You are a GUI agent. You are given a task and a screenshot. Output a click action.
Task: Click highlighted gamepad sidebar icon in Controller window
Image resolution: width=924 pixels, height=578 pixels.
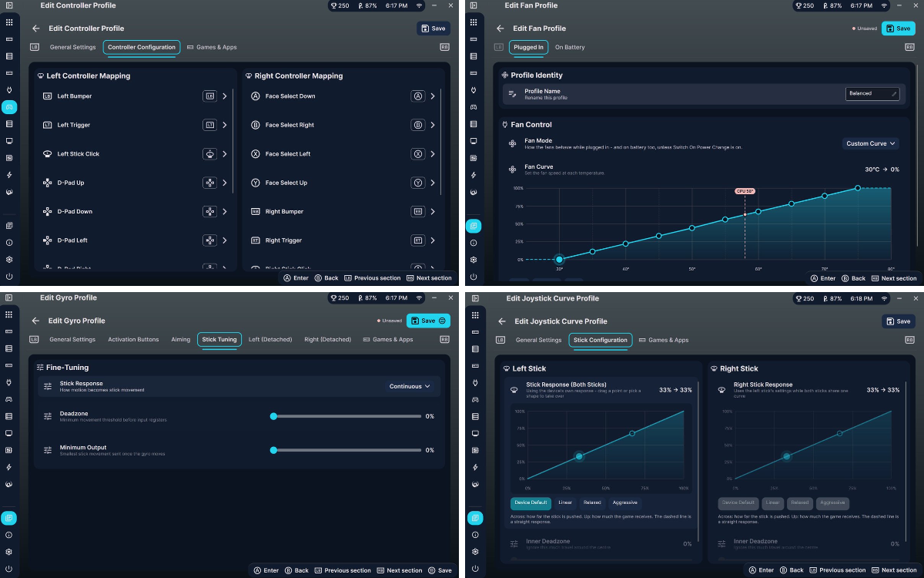pyautogui.click(x=9, y=107)
